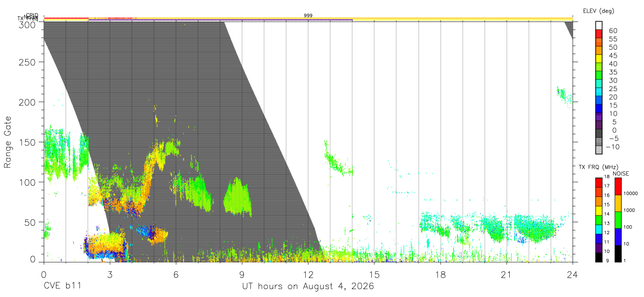Screen dimensions: 644x297
Task: Click the "1000" label on the NOISE scale
Action: (629, 210)
